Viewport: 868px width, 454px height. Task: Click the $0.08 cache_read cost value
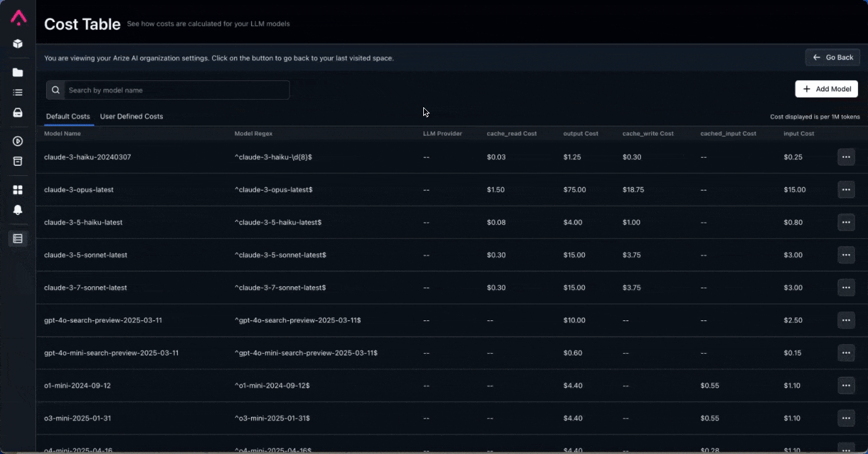point(496,223)
